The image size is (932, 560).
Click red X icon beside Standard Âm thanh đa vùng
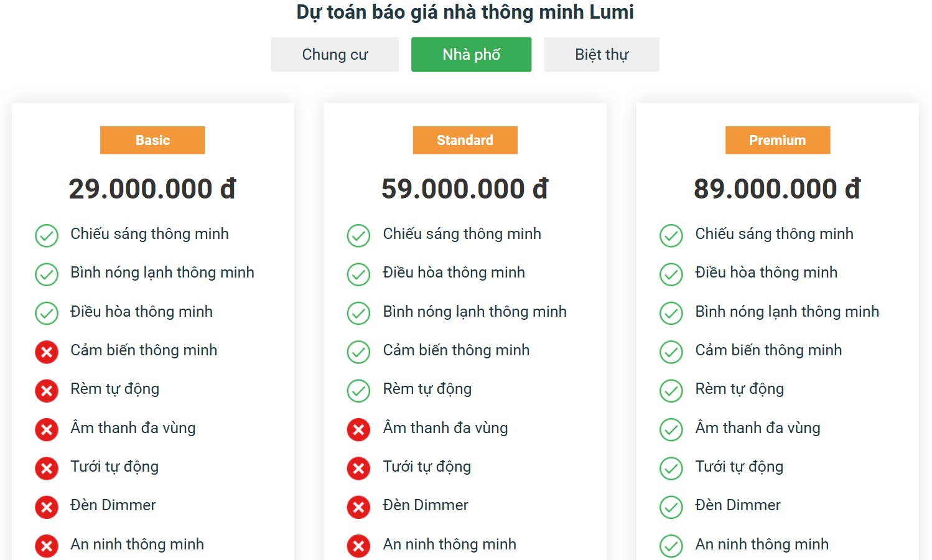[358, 429]
